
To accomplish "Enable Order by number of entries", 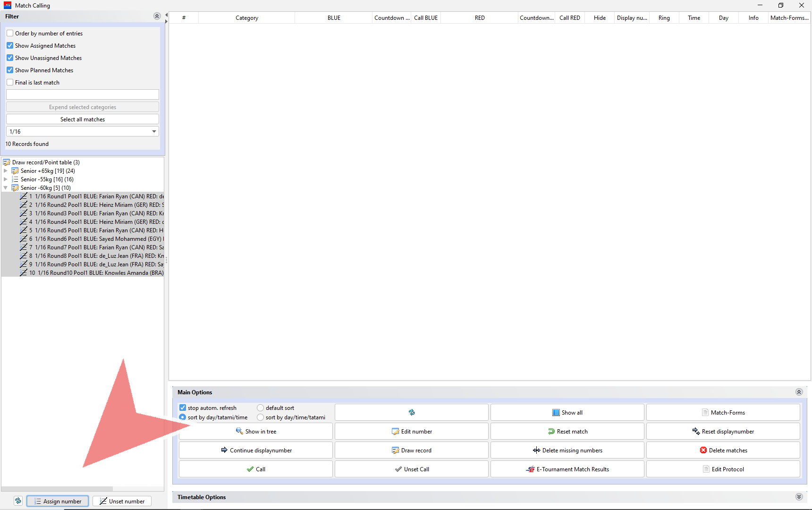I will 10,34.
